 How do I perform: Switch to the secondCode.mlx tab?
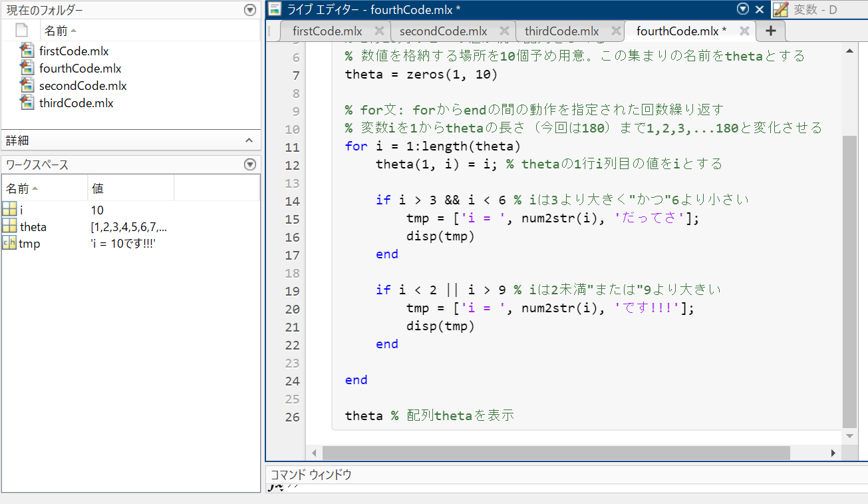[x=443, y=31]
